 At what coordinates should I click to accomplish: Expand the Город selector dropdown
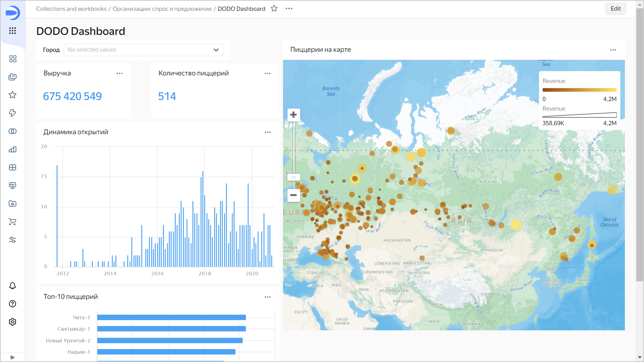pos(143,50)
